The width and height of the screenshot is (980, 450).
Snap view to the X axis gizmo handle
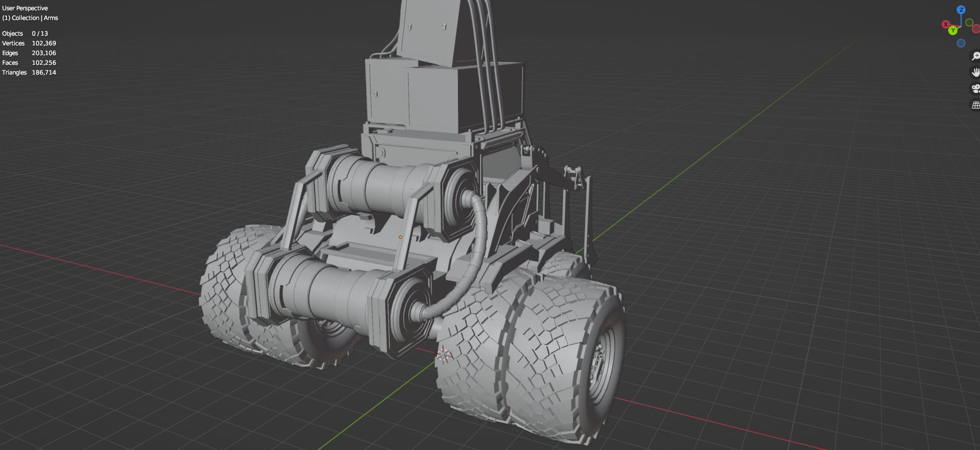tap(946, 24)
